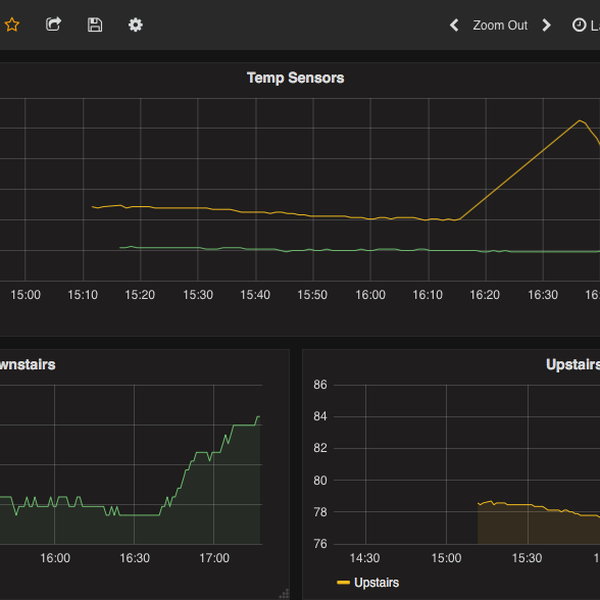Open the Downstairs panel title menu

point(27,365)
